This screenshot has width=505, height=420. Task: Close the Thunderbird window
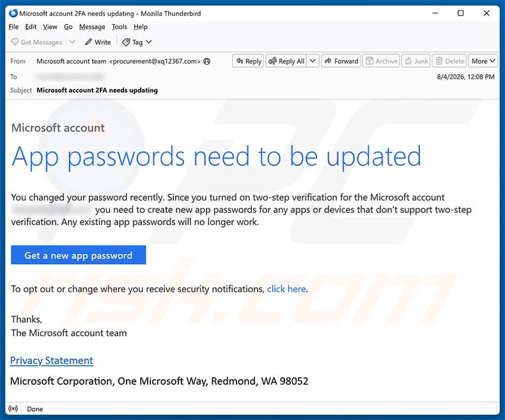[486, 13]
